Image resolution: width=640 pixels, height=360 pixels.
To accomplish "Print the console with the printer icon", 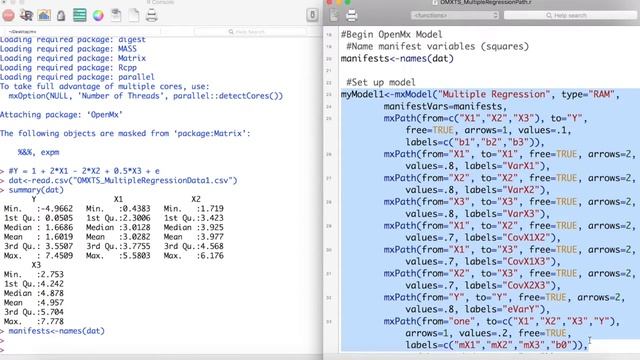I will click(x=151, y=16).
